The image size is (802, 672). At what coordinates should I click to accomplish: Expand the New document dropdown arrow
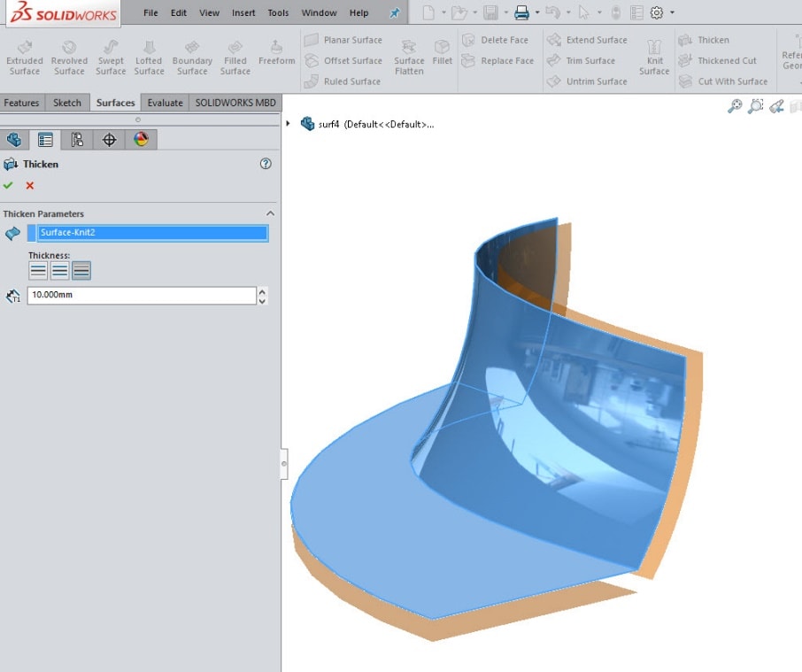[443, 12]
